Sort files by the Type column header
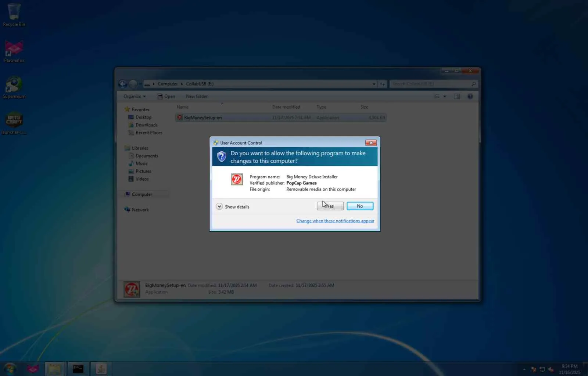The image size is (588, 376). pos(336,107)
